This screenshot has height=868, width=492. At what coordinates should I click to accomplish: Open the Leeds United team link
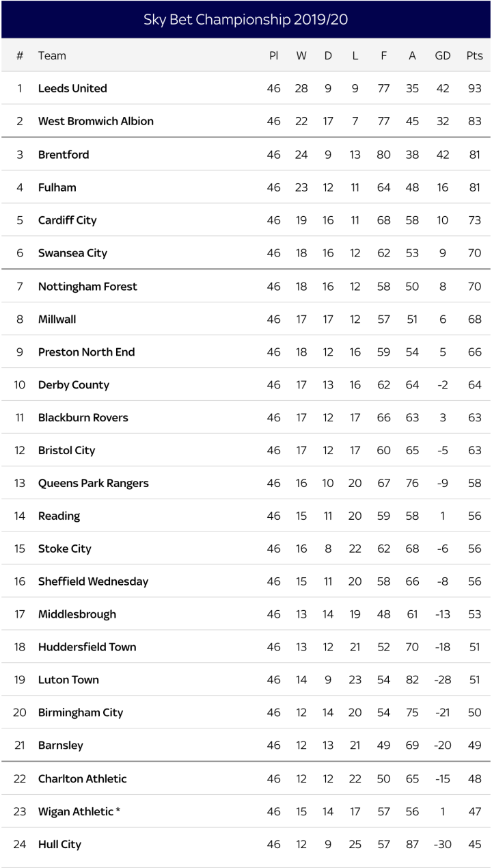point(72,88)
